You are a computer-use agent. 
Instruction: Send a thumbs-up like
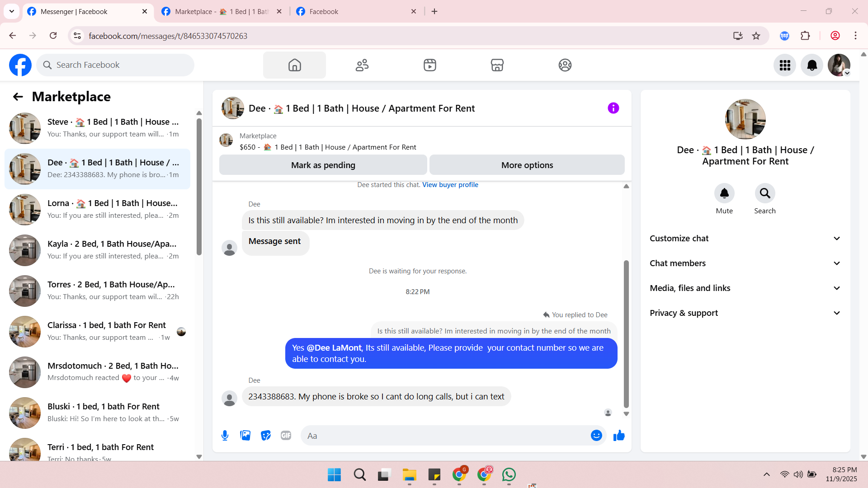619,436
